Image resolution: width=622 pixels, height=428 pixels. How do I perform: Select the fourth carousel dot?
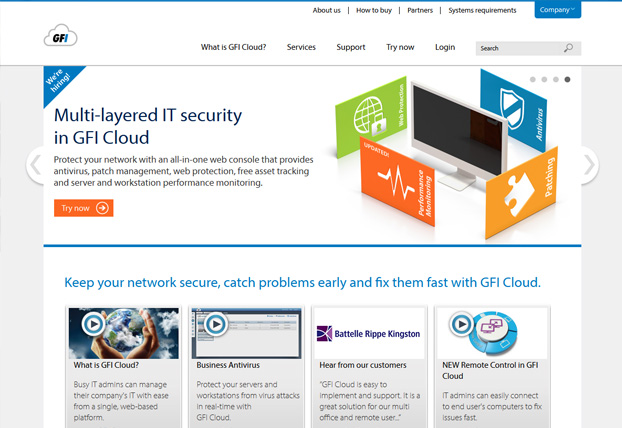pyautogui.click(x=567, y=79)
